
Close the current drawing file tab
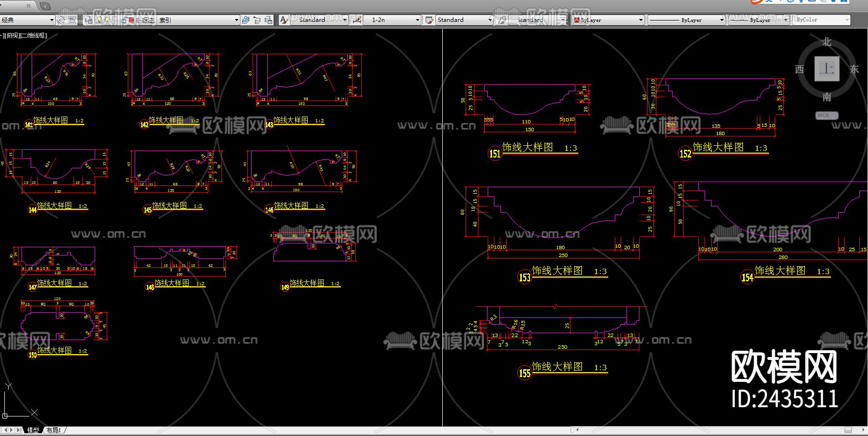tap(28, 6)
